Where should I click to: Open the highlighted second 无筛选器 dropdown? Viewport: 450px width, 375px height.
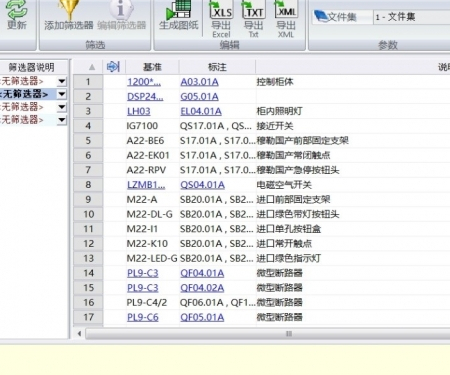62,94
